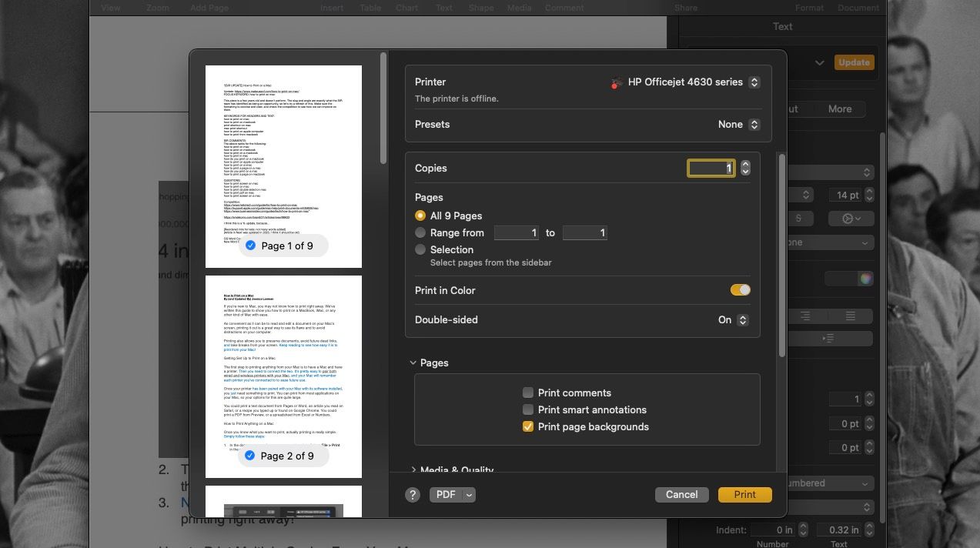Open the Format panel
Image resolution: width=980 pixels, height=548 pixels.
click(x=809, y=7)
